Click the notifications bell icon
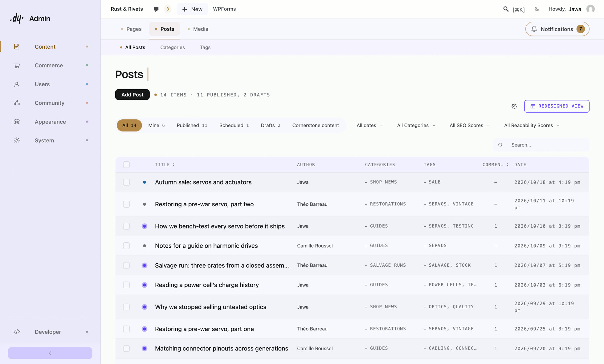Screen dimensions: 604x364 pos(534,29)
